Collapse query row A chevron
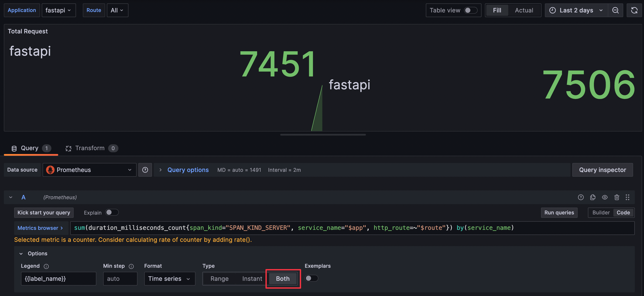Image resolution: width=644 pixels, height=296 pixels. tap(11, 197)
